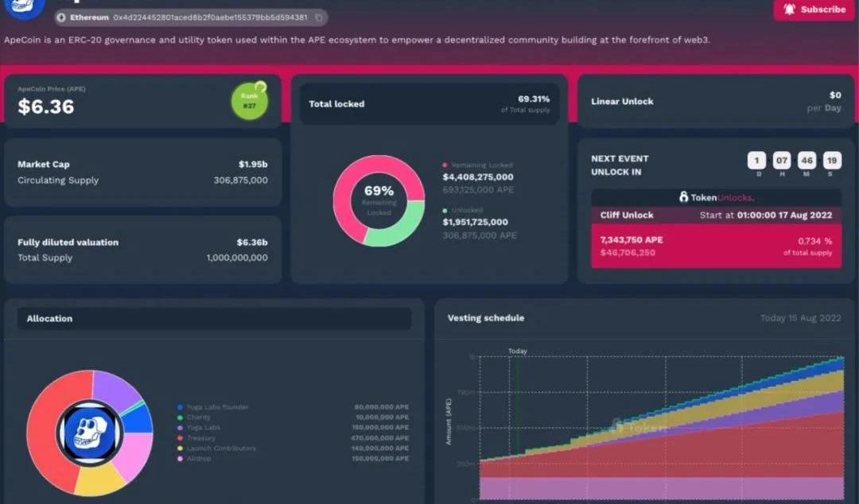The width and height of the screenshot is (859, 504).
Task: Click the purple Yuga Labs legend dot
Action: pyautogui.click(x=181, y=428)
